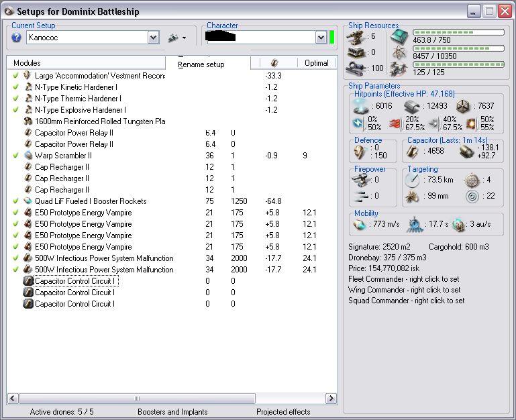
Task: Click Wing Commander - right click to set
Action: (x=405, y=290)
